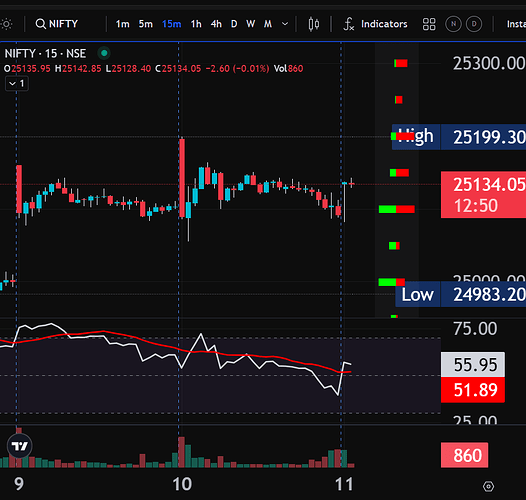Click the 25300.00 price scale label
The image size is (526, 500).
[x=489, y=63]
